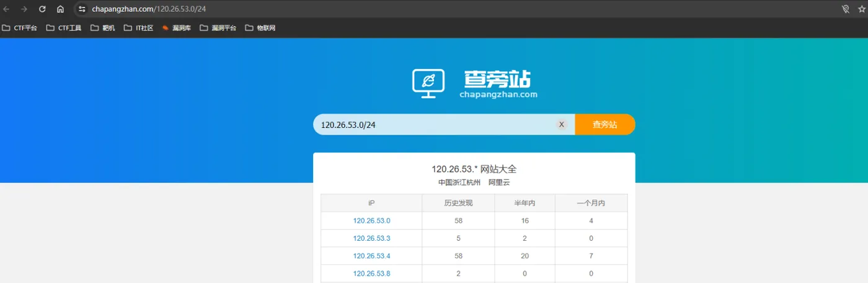
Task: Open IP link 120.26.53.0
Action: [371, 220]
